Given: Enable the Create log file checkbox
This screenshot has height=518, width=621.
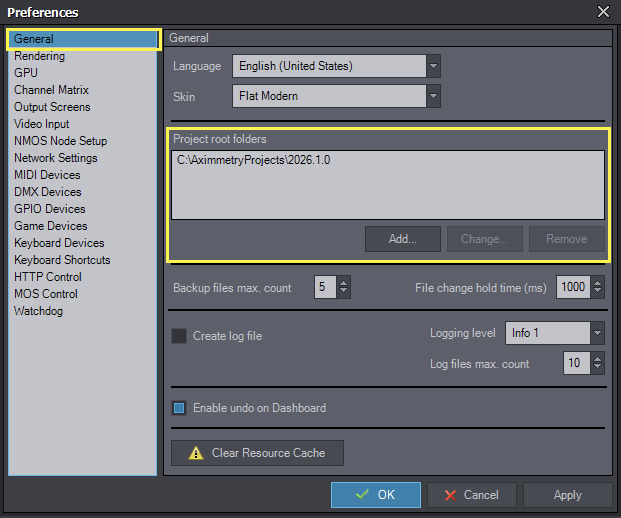Looking at the screenshot, I should [x=179, y=336].
